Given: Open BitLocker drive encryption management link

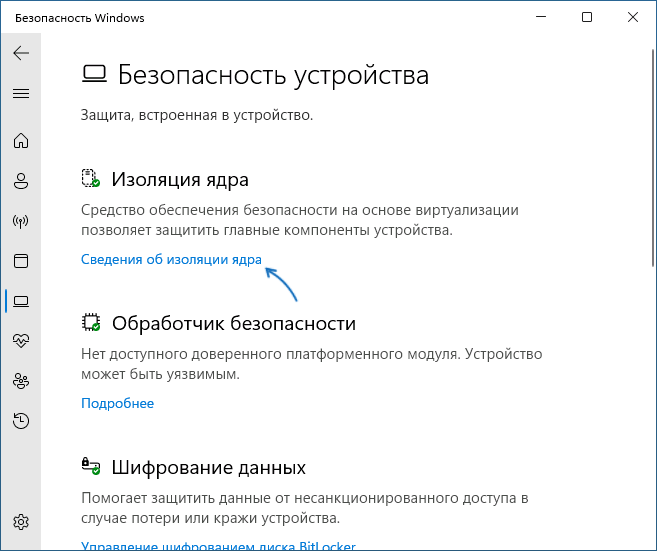Looking at the screenshot, I should point(218,546).
